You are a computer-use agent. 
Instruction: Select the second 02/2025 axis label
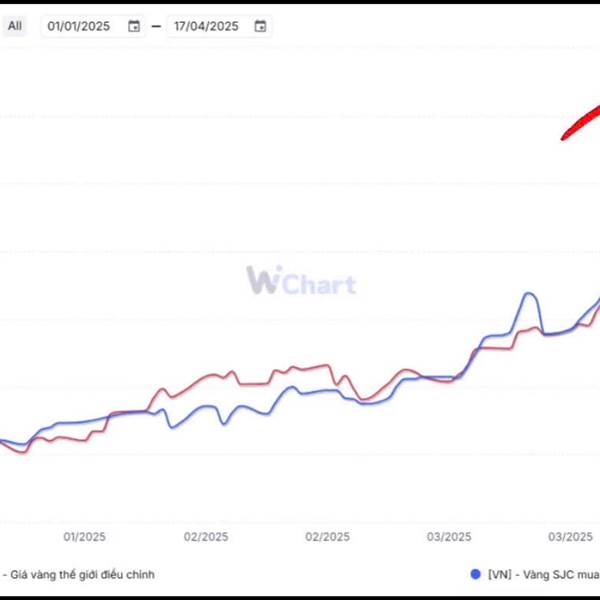(x=327, y=537)
